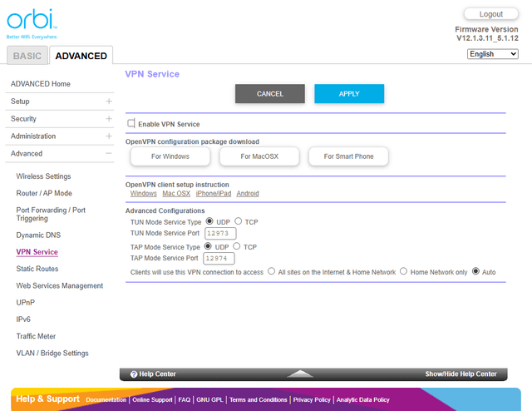Click Show/Hide Help Center
The height and width of the screenshot is (411, 532).
pyautogui.click(x=461, y=374)
